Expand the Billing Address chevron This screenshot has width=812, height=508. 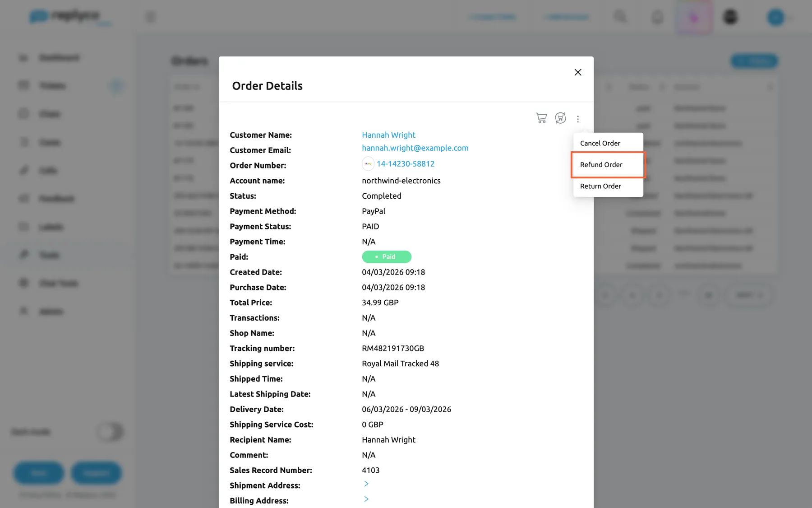(366, 499)
